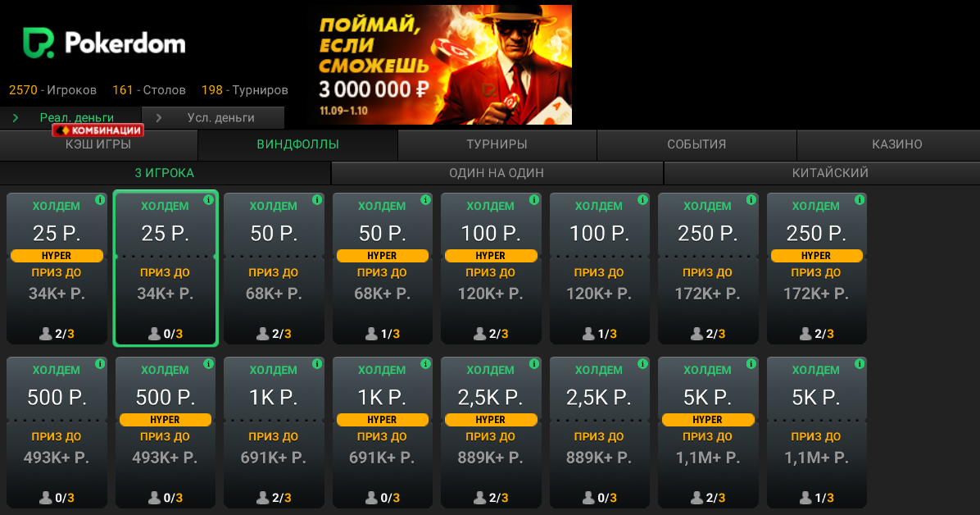Image resolution: width=980 pixels, height=515 pixels.
Task: Click player icon on 100 Р. HYPER card
Action: [x=479, y=334]
